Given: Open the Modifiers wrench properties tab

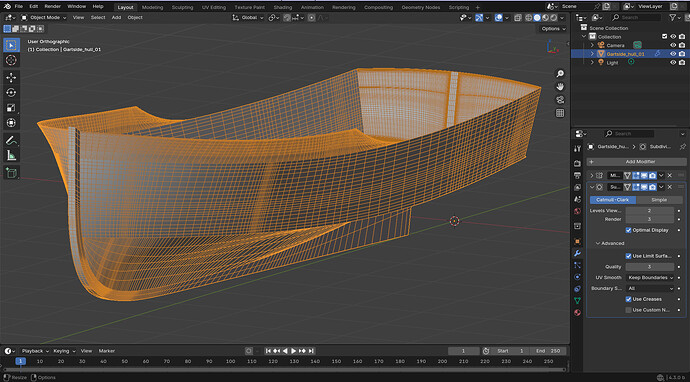Looking at the screenshot, I should 578,253.
